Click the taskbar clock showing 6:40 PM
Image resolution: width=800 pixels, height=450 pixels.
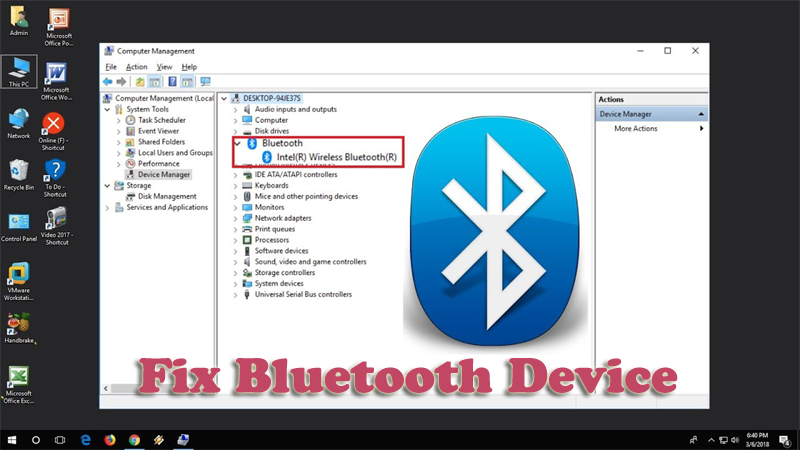(x=757, y=440)
